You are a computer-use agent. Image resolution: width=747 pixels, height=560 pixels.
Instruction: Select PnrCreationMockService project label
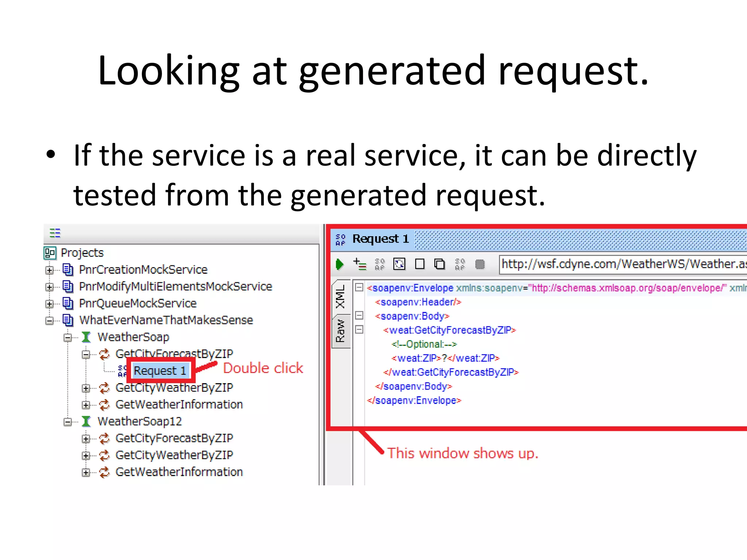143,269
